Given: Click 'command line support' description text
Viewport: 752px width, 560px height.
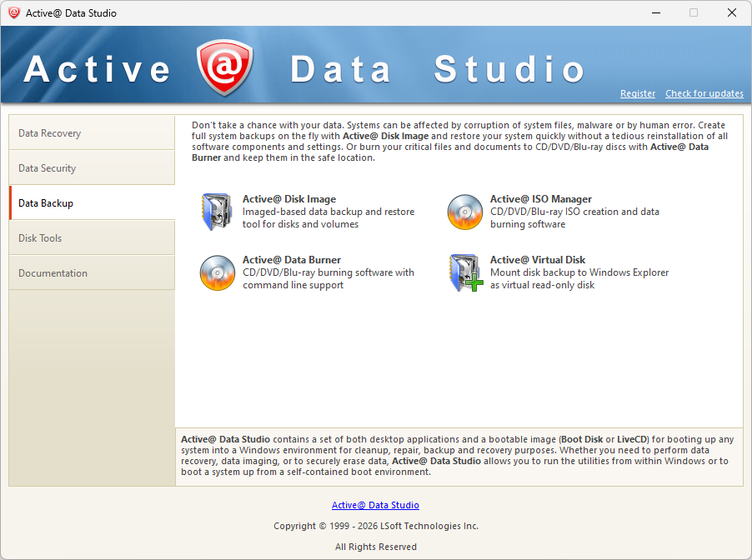Looking at the screenshot, I should (x=293, y=285).
